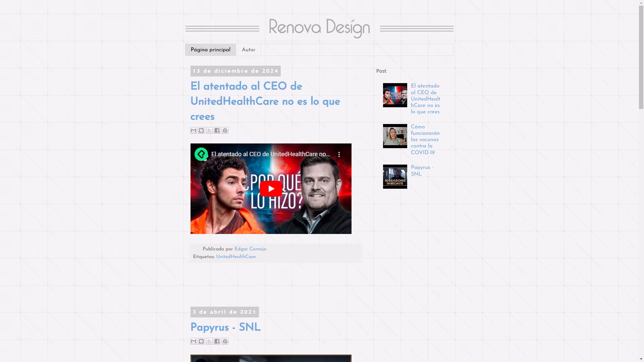Click the Renova Design header logo

(319, 28)
